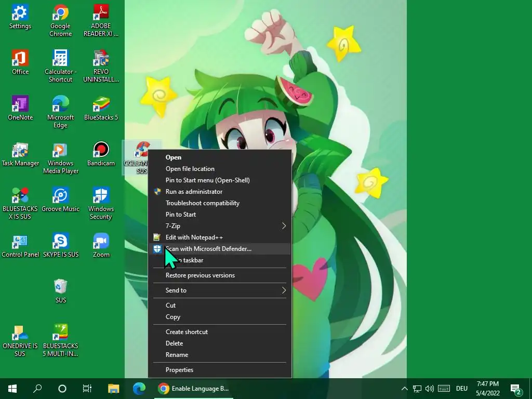Launch Google Chrome from the desktop
The height and width of the screenshot is (399, 532).
[60, 21]
